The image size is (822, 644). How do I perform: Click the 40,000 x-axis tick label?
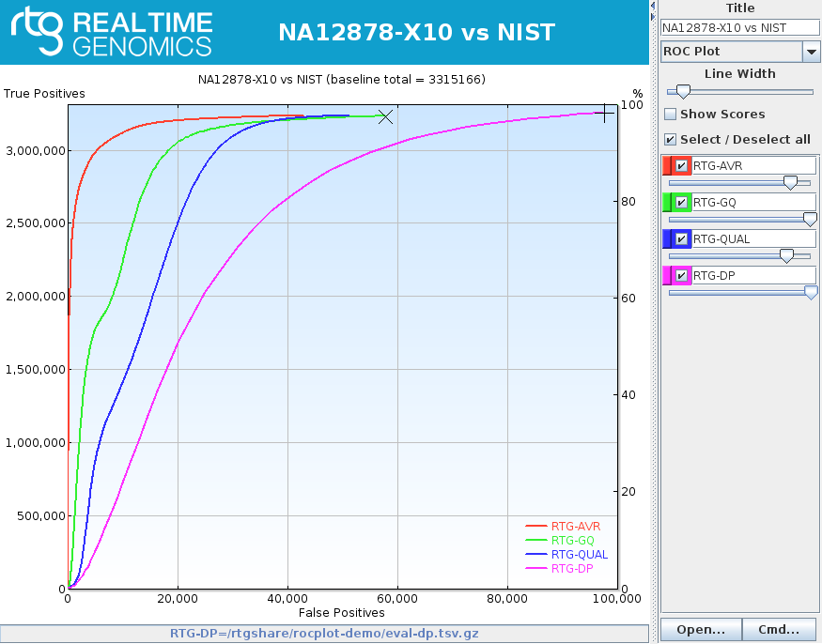point(287,598)
